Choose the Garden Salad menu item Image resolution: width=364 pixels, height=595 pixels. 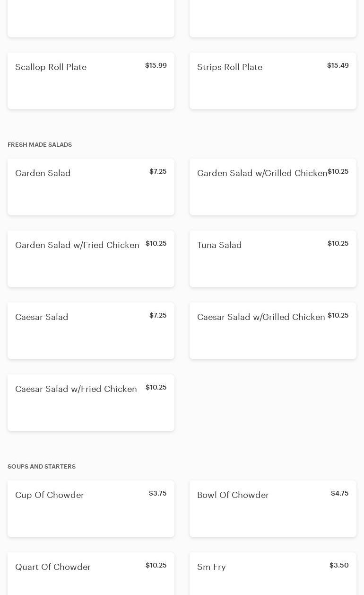click(91, 187)
